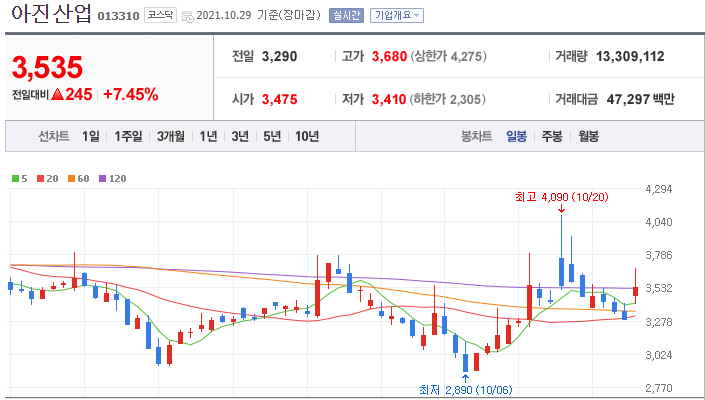Switch line chart to 3개월
Screen dimensions: 705x400
pyautogui.click(x=170, y=136)
